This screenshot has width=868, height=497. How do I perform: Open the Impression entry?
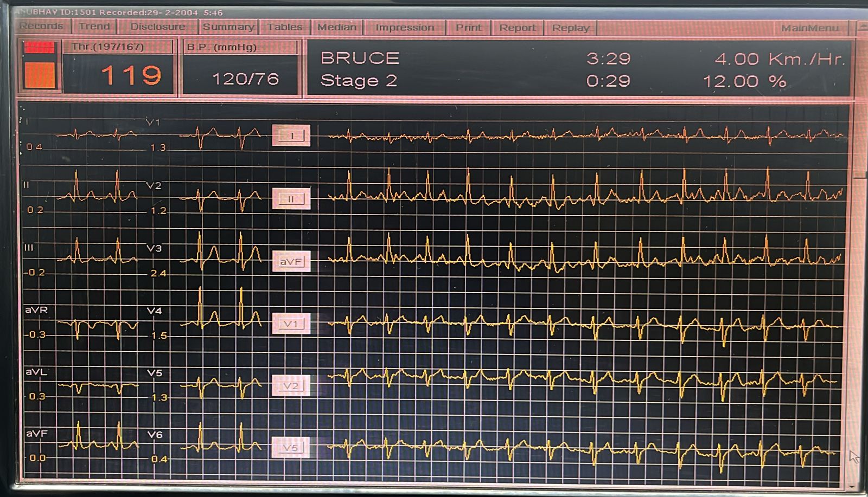click(404, 28)
